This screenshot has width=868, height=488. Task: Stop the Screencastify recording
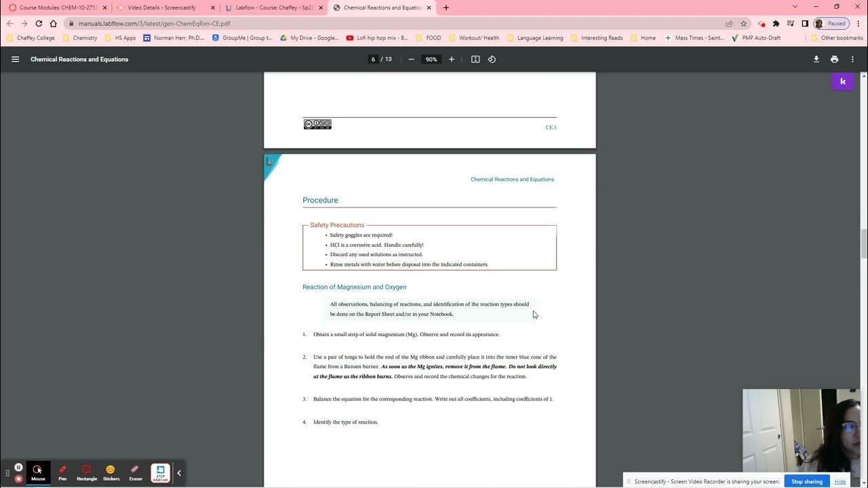(x=19, y=479)
